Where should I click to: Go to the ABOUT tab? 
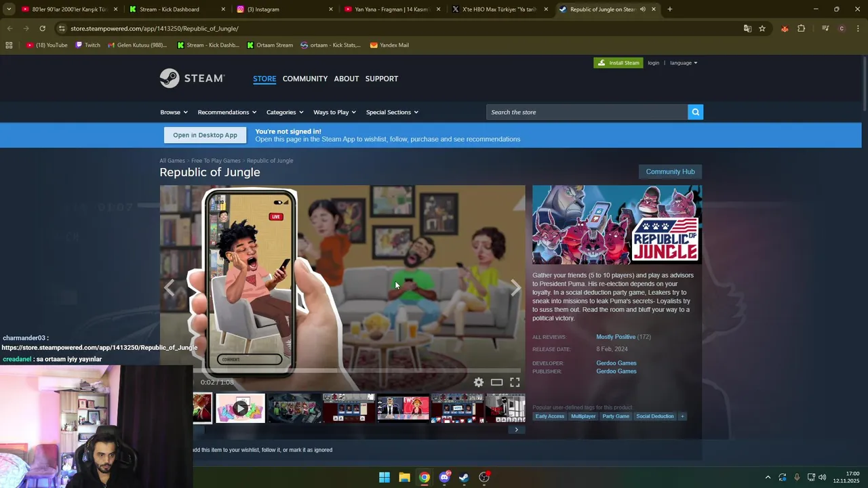[347, 79]
